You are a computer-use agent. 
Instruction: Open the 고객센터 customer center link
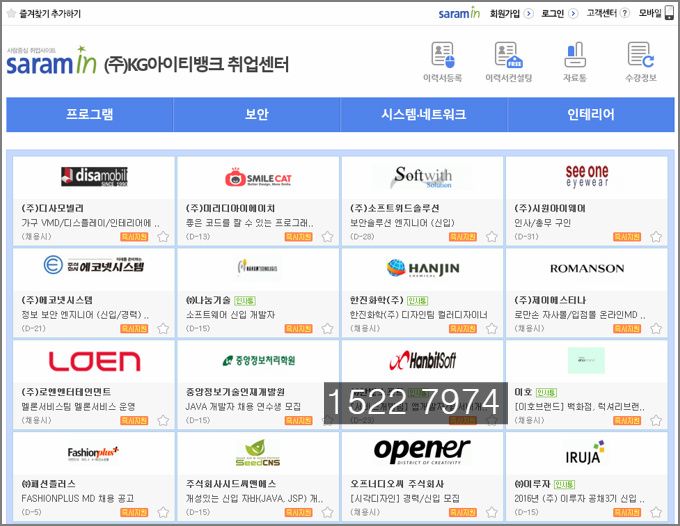[x=602, y=13]
